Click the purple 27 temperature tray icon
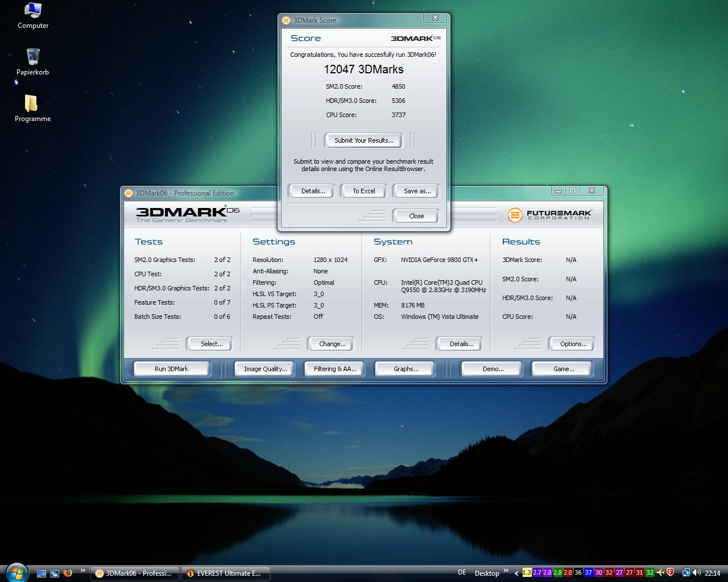Image resolution: width=728 pixels, height=582 pixels. [619, 573]
